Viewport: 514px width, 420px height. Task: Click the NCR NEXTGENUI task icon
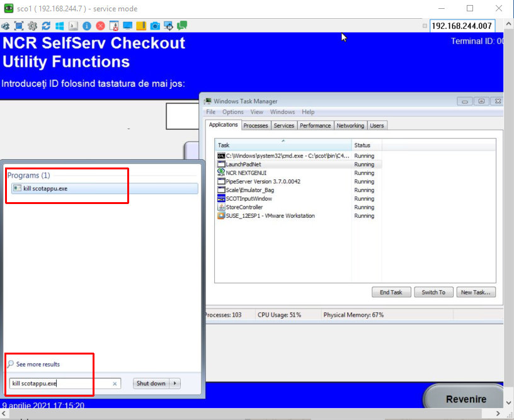(221, 173)
